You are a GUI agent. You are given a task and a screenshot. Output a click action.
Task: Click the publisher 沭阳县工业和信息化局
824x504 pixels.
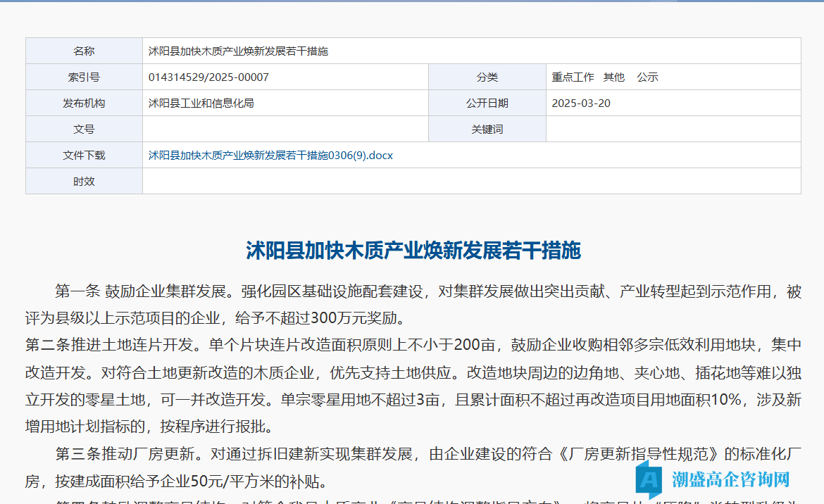201,103
